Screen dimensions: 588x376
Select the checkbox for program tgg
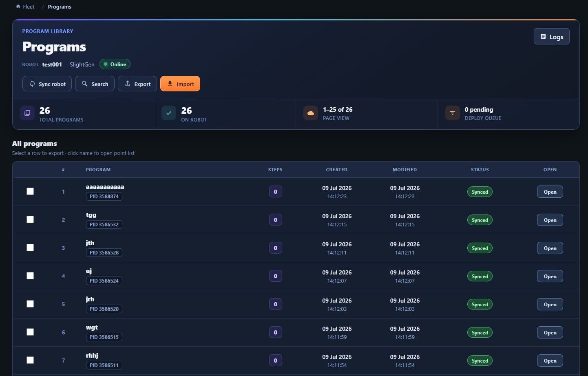point(30,219)
